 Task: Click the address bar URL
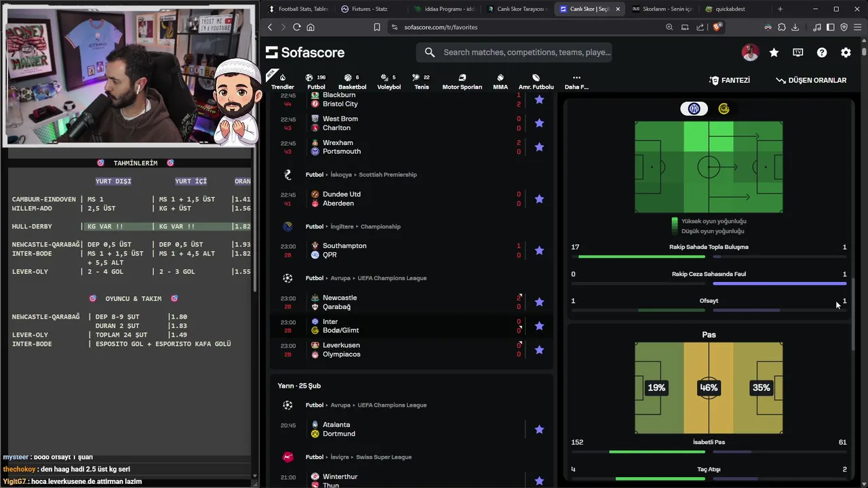[x=441, y=27]
